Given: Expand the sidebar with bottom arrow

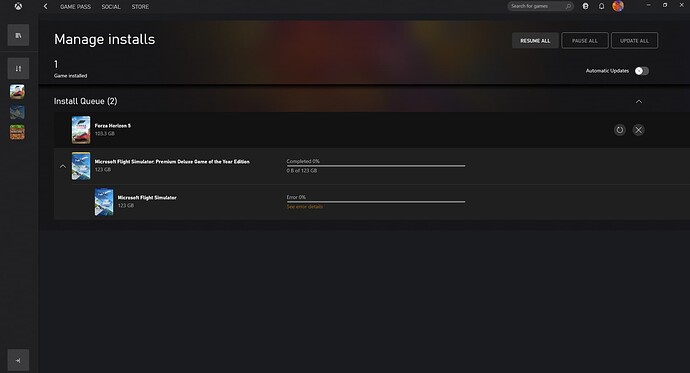Looking at the screenshot, I should point(18,360).
